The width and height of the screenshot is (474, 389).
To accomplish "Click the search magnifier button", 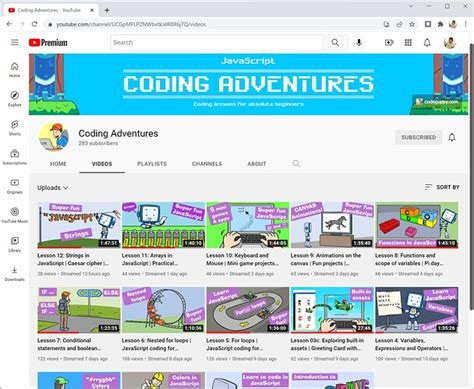I will tap(335, 42).
